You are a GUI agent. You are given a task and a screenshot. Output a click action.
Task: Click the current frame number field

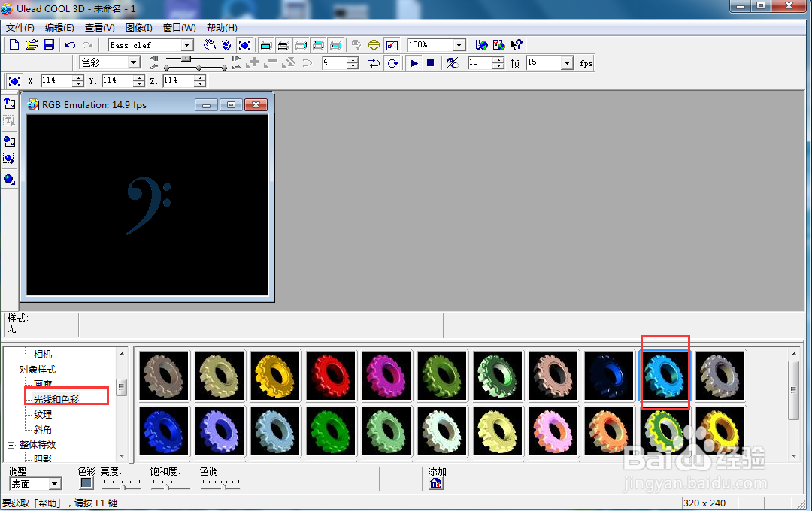click(x=334, y=63)
